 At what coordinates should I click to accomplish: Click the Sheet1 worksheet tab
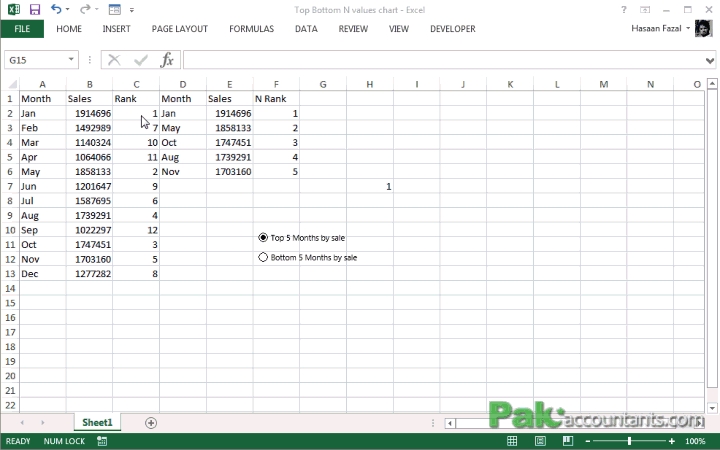click(97, 422)
